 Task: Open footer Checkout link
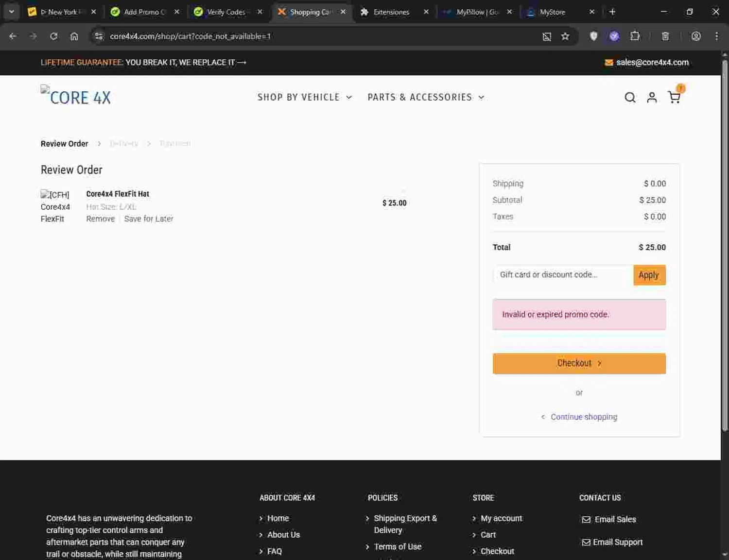pyautogui.click(x=497, y=551)
